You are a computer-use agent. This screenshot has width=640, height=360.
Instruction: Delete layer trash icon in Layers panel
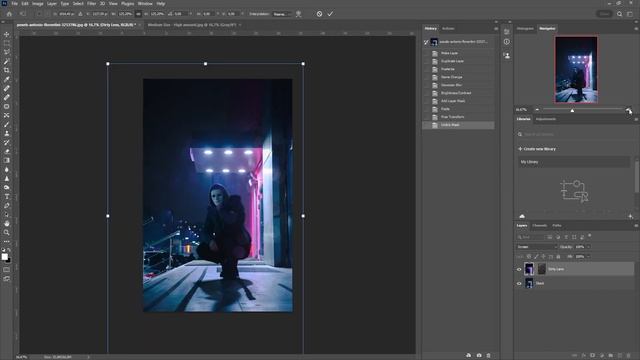pos(628,356)
